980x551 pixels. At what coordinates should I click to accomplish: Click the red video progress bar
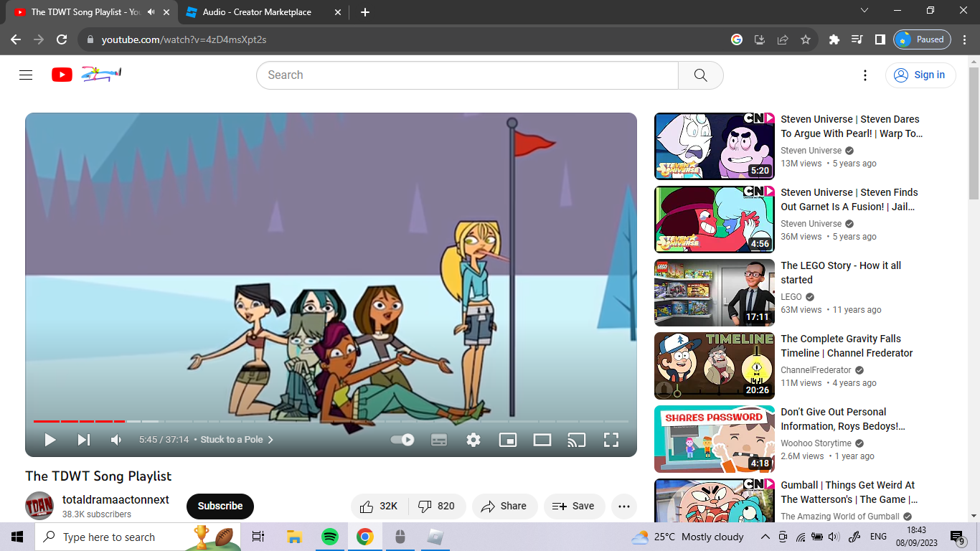pos(79,421)
